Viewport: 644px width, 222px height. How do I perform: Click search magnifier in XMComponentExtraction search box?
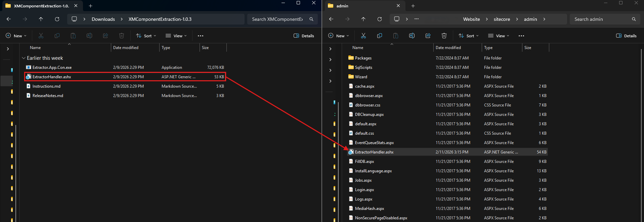tap(311, 19)
